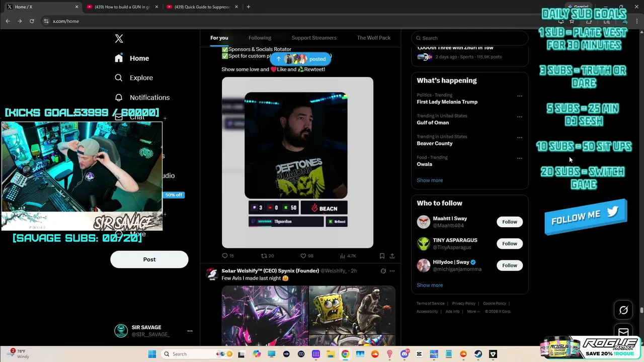
Task: Expand the More footer links
Action: pyautogui.click(x=473, y=312)
